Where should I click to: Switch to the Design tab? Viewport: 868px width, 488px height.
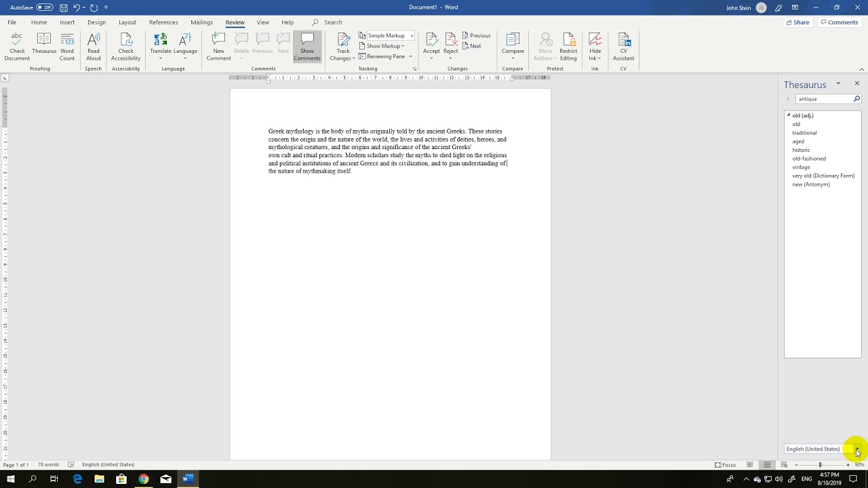pos(96,22)
